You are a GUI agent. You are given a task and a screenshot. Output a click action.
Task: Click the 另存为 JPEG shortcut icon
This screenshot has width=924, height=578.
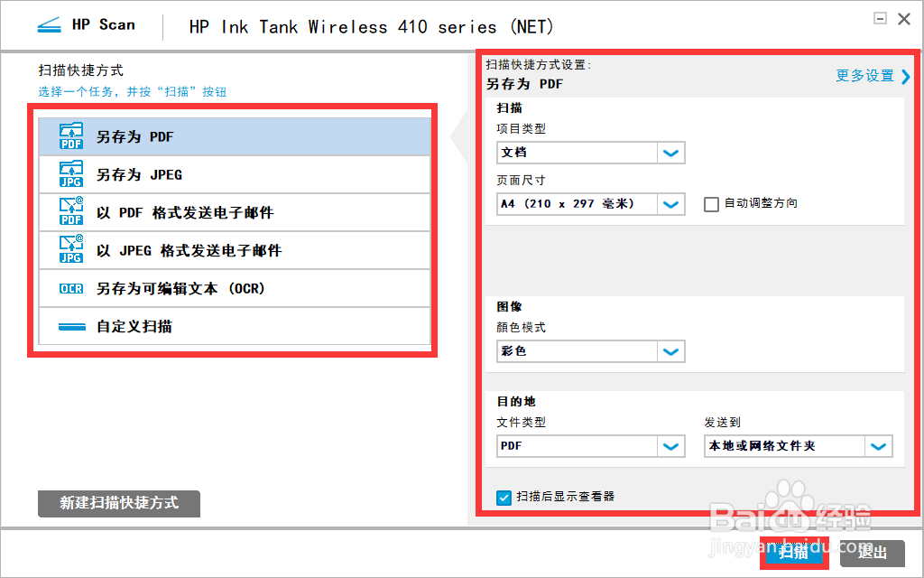coord(70,174)
